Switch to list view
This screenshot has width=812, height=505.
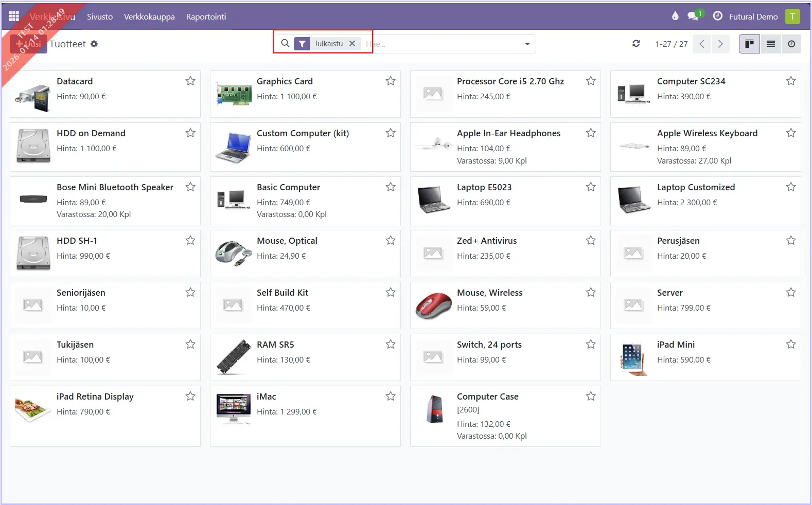coord(770,44)
